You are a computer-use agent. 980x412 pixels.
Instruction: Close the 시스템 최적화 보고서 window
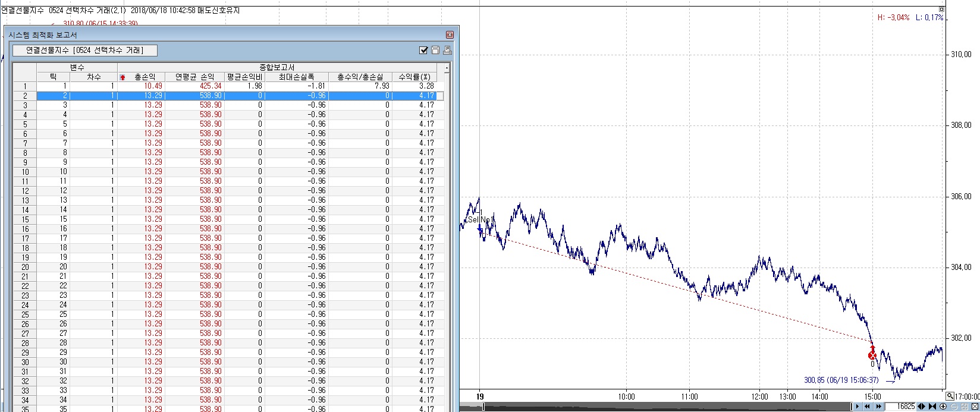pyautogui.click(x=450, y=35)
